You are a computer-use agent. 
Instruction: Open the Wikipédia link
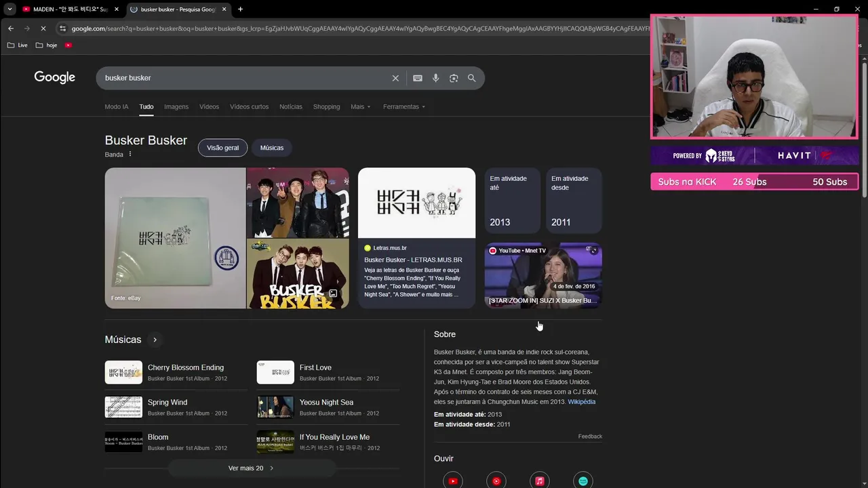pyautogui.click(x=581, y=402)
